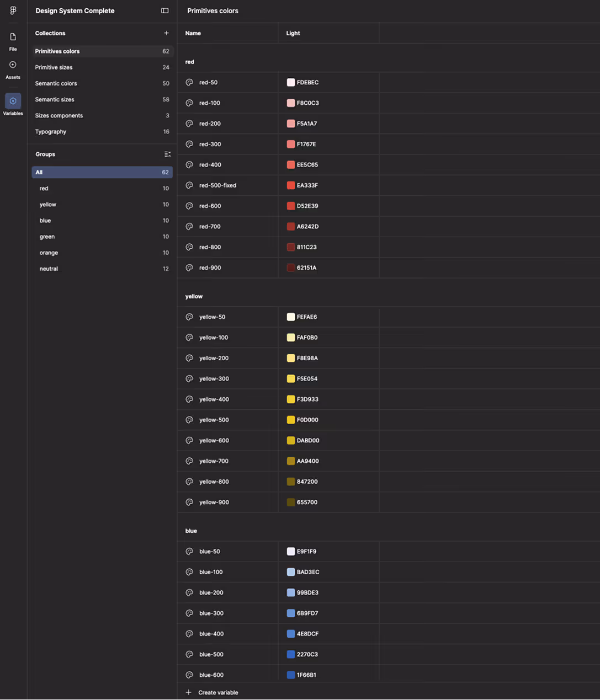
Task: Select the blue-100 variable name
Action: pyautogui.click(x=211, y=572)
